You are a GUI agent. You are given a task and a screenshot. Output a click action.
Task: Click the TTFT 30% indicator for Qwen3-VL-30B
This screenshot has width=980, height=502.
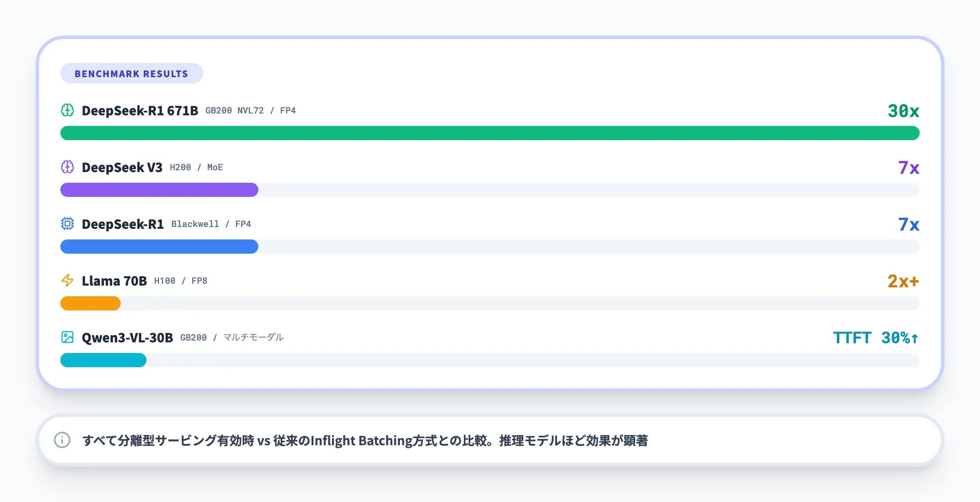tap(875, 337)
